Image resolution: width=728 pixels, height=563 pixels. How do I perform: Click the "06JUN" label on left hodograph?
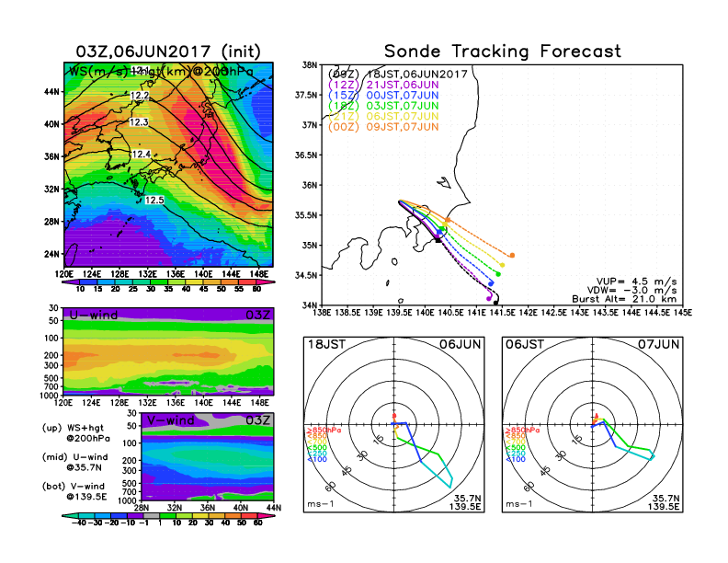tap(461, 344)
